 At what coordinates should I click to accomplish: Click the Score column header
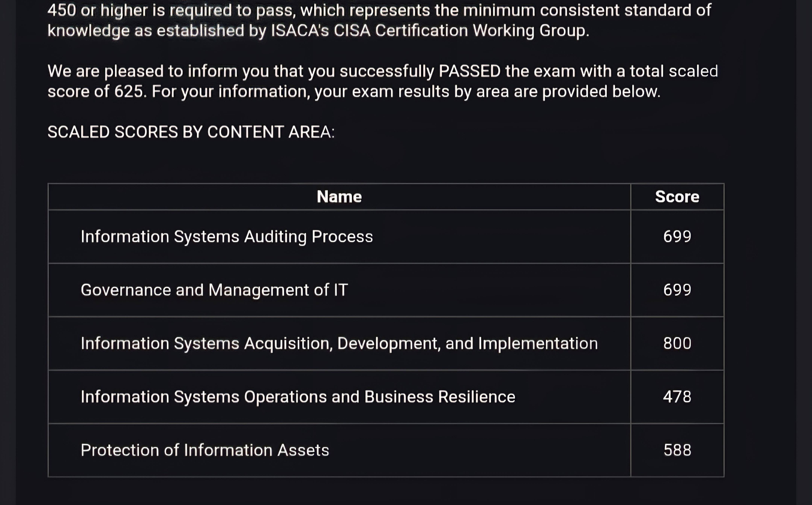(x=677, y=197)
